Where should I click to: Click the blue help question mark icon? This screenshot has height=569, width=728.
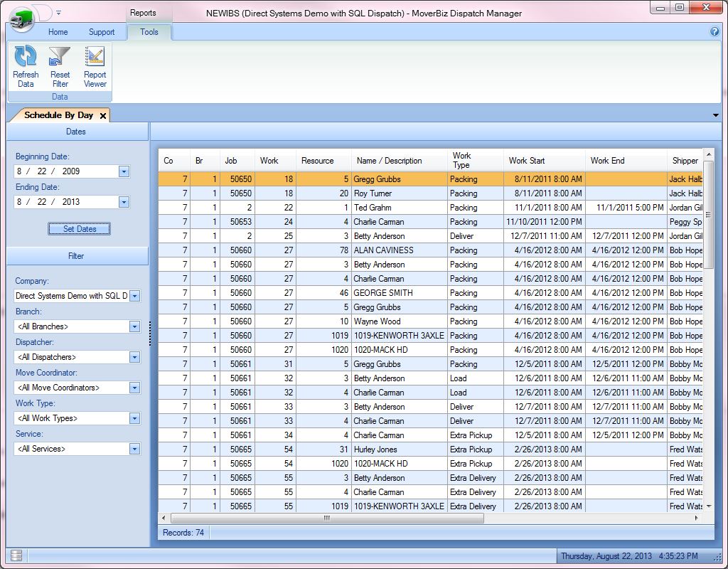tap(714, 32)
